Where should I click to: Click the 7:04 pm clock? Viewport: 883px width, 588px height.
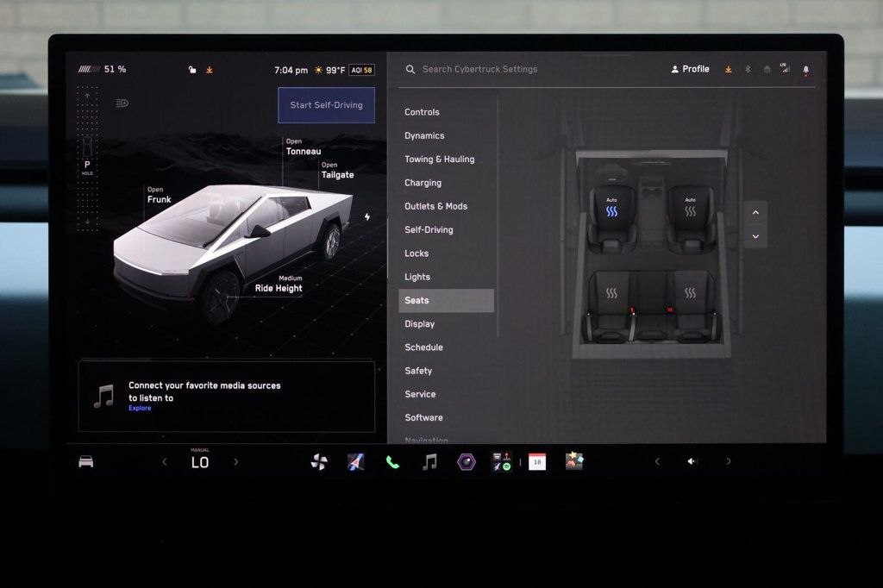(x=291, y=71)
